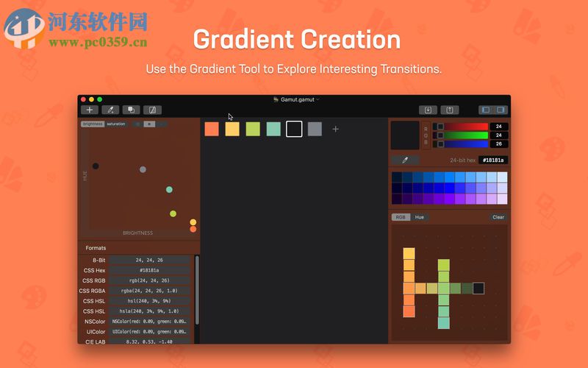Select the lime green swatch in the palette row
Viewport: 588px width, 368px height.
point(253,130)
